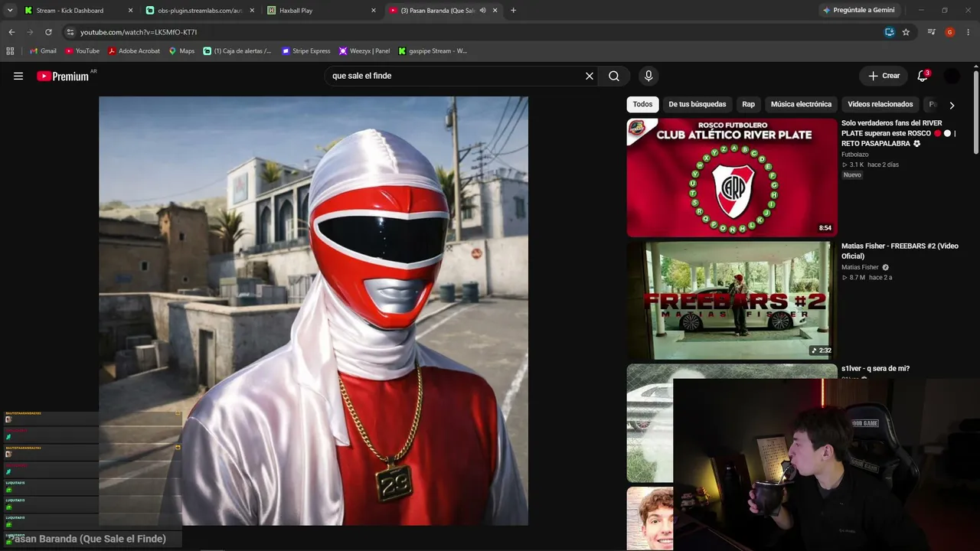980x551 pixels.
Task: Open Adobe Acrobat bookmark
Action: coord(134,51)
